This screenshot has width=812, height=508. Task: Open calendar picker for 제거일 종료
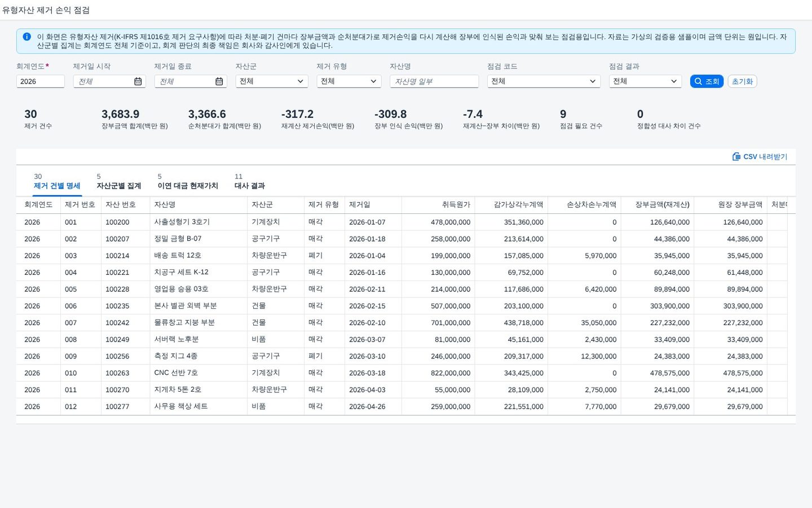click(219, 81)
